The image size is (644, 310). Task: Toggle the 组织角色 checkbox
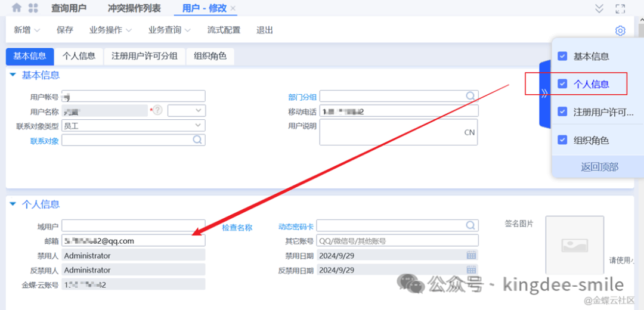[562, 140]
